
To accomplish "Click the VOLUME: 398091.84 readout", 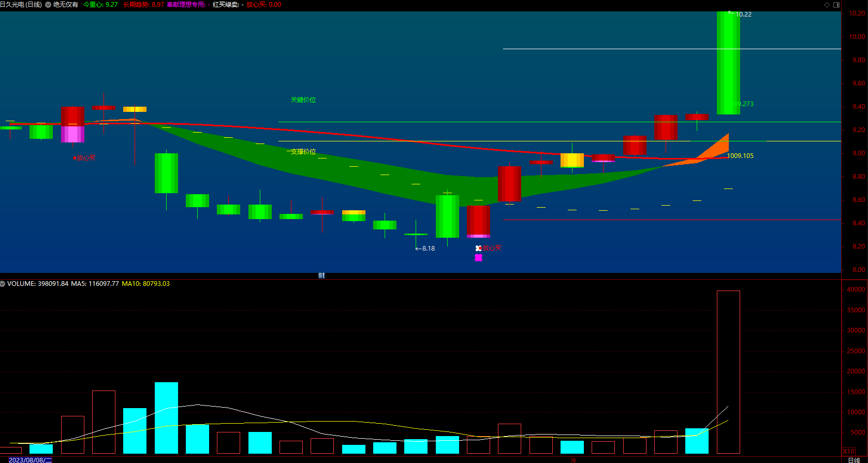I will [38, 284].
